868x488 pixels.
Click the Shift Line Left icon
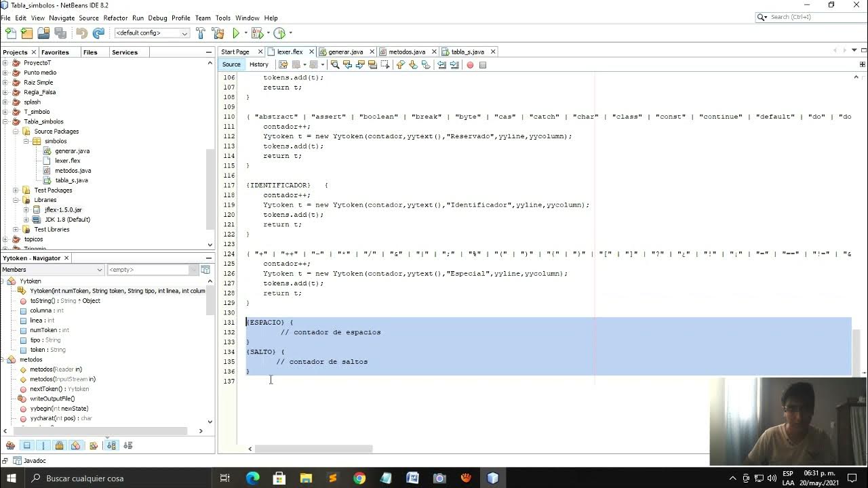click(x=442, y=64)
